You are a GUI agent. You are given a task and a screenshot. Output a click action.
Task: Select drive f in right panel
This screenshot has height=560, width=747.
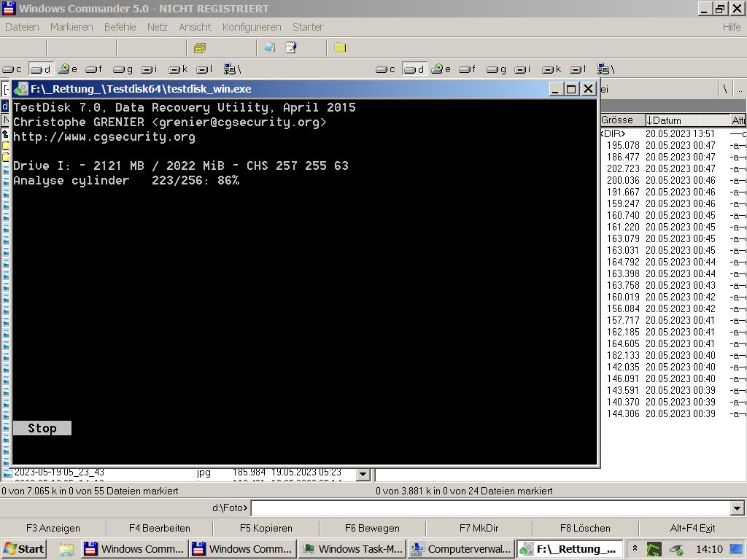(468, 69)
